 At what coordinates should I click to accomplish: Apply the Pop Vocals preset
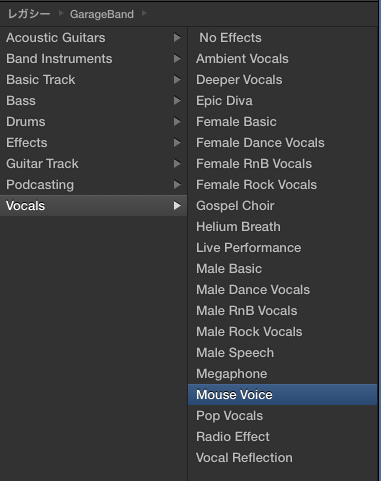tap(283, 416)
